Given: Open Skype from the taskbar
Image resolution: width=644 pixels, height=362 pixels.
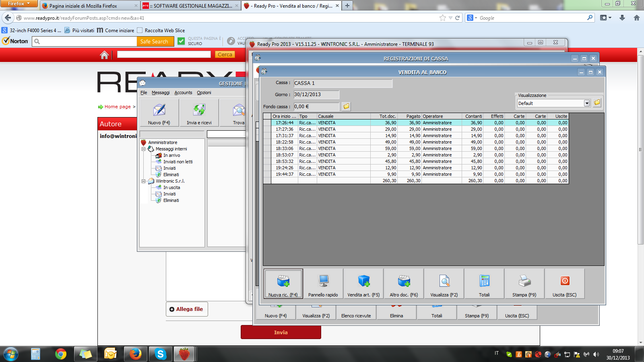Looking at the screenshot, I should click(x=160, y=354).
